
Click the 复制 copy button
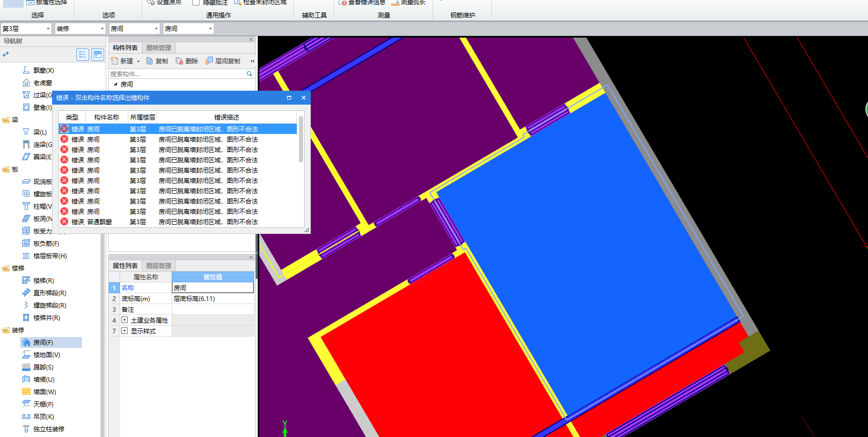157,61
